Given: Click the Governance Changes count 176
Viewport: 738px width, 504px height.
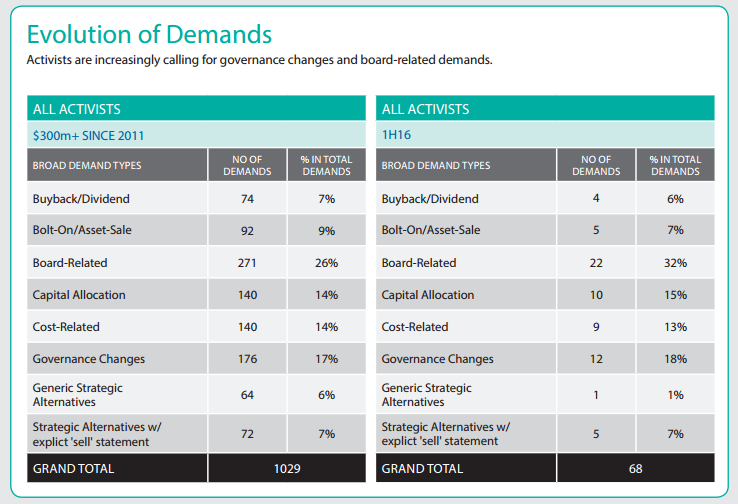Looking at the screenshot, I should click(247, 359).
